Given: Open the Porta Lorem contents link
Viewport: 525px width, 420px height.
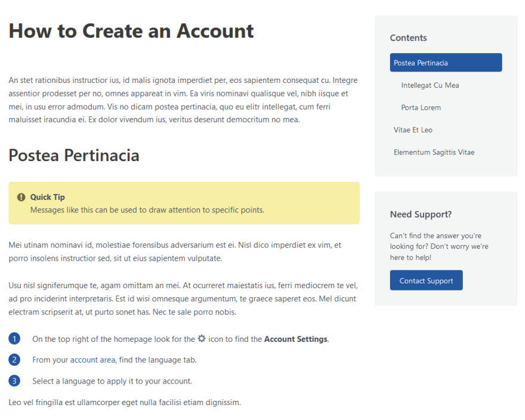Looking at the screenshot, I should 421,107.
